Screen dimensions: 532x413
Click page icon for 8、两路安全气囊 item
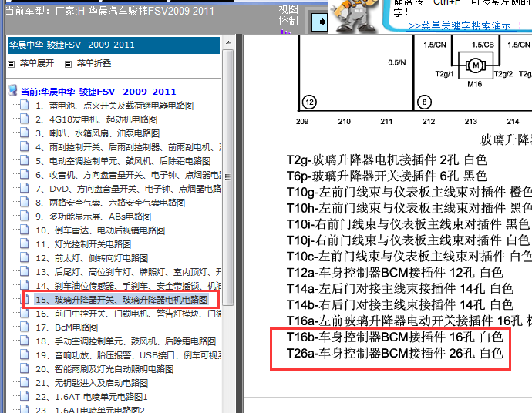click(x=25, y=202)
